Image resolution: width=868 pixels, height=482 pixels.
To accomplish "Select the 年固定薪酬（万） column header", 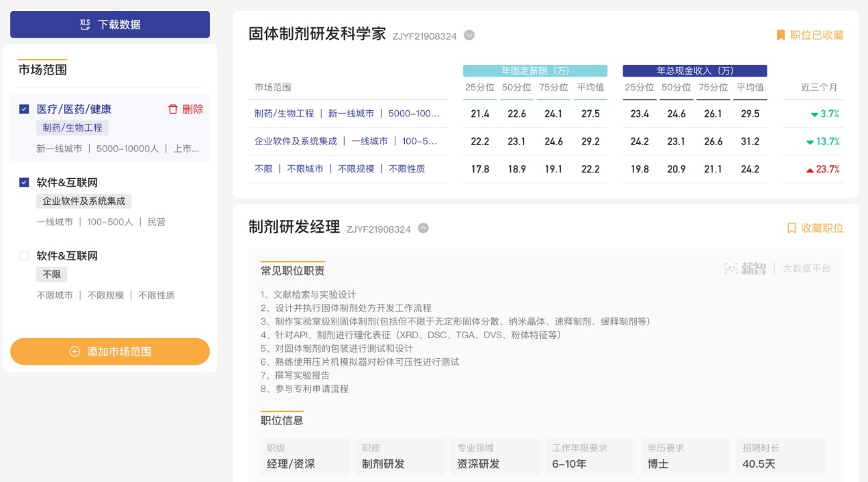I will click(535, 71).
